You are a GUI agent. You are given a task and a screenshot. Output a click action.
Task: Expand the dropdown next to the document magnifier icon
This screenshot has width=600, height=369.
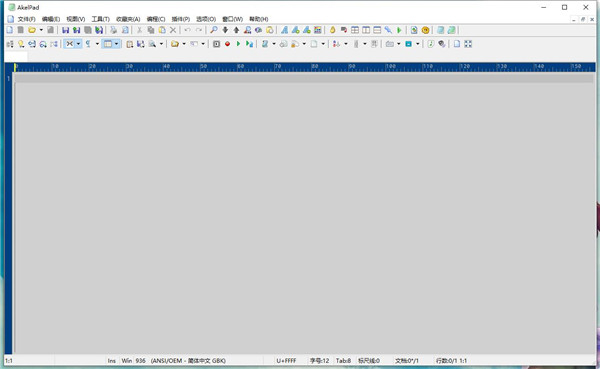point(161,44)
